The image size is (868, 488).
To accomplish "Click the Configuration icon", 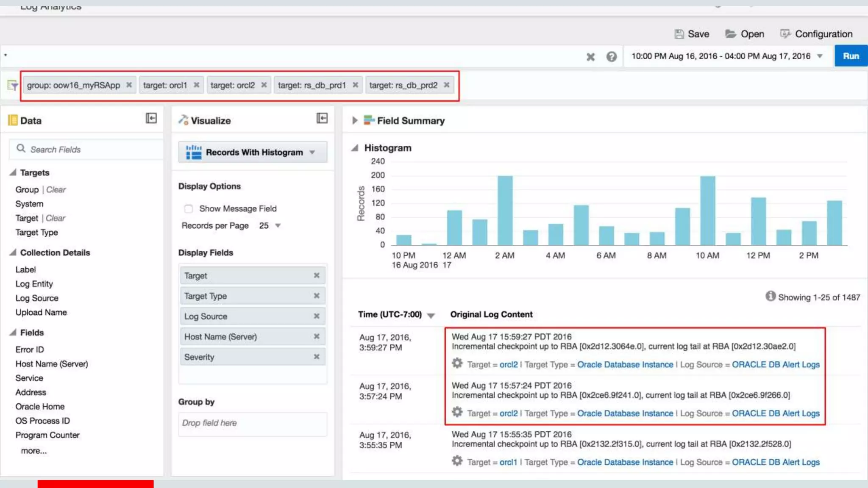I will coord(785,34).
